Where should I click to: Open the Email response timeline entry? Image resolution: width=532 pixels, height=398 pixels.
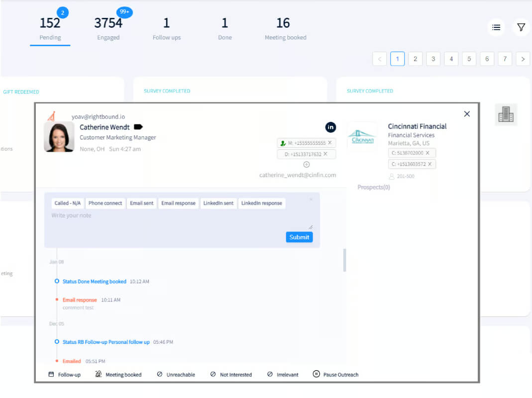pos(80,300)
